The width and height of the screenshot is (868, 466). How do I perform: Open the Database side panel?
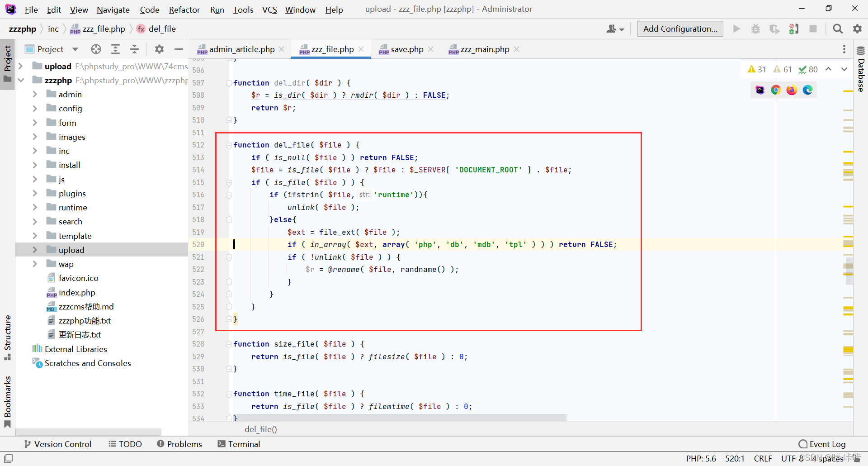click(861, 69)
